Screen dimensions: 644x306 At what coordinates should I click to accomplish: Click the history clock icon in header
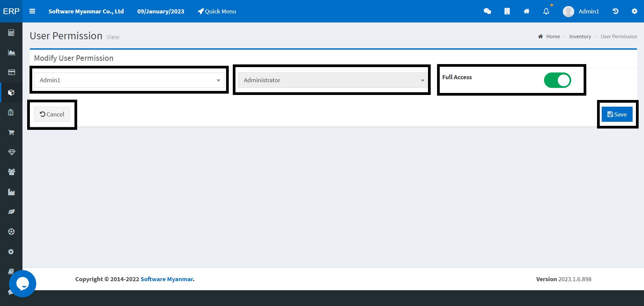point(615,11)
